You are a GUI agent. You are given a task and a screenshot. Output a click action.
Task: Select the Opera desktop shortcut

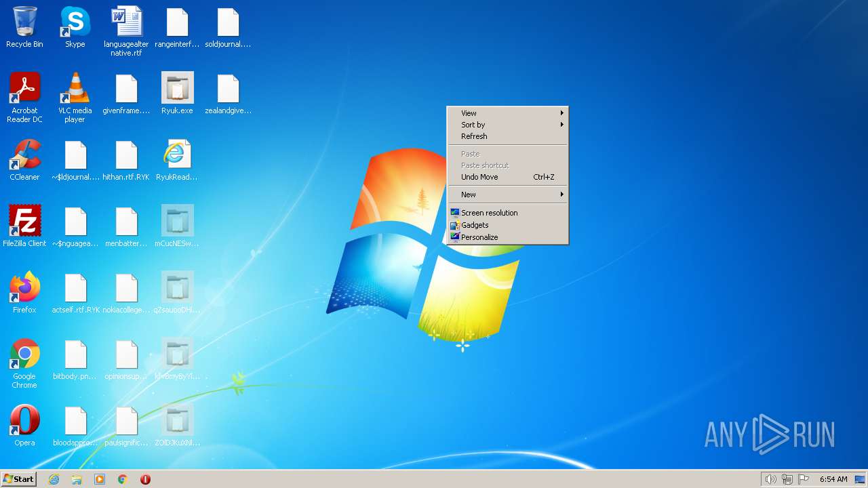24,426
